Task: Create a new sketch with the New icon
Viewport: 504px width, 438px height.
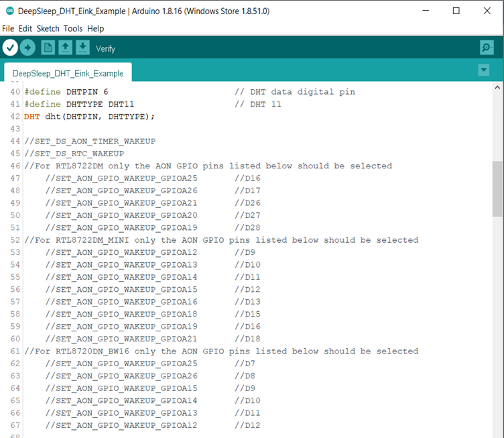Action: tap(48, 48)
